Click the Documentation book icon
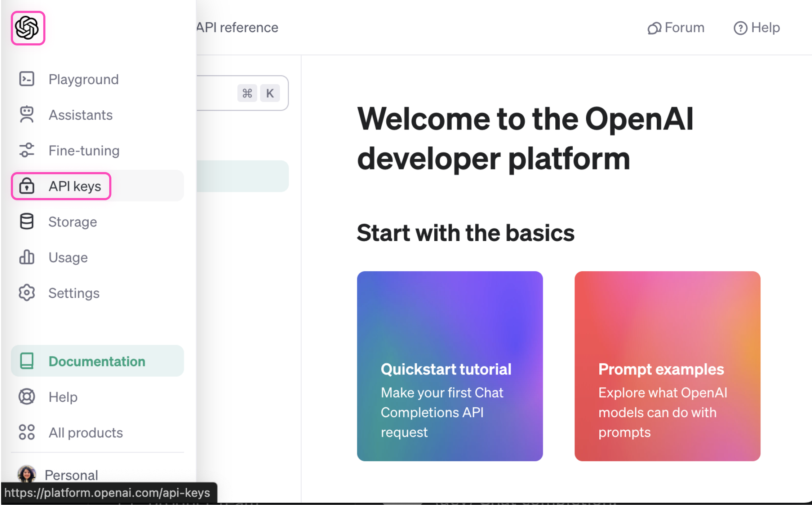 [x=27, y=361]
